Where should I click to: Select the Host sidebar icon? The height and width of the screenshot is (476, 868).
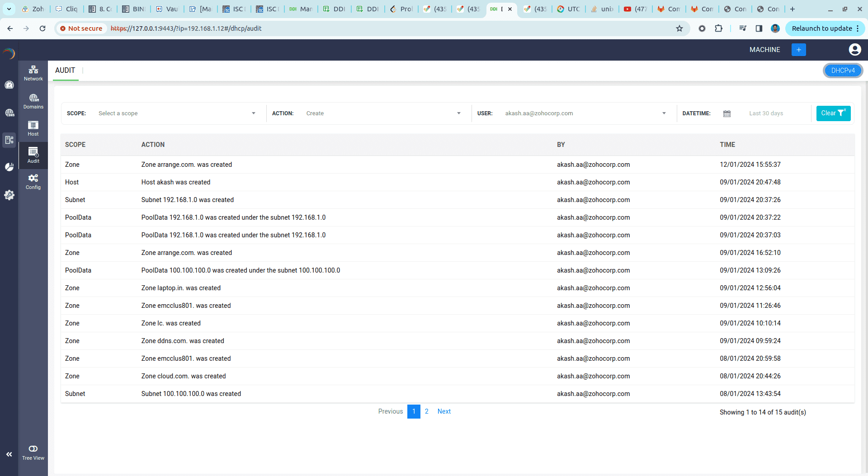pos(33,128)
